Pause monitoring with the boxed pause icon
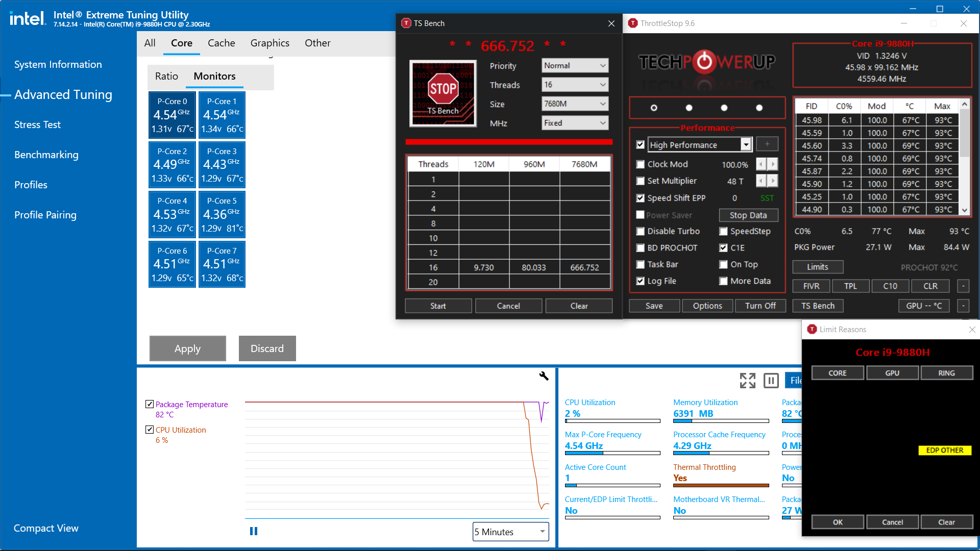 point(771,380)
